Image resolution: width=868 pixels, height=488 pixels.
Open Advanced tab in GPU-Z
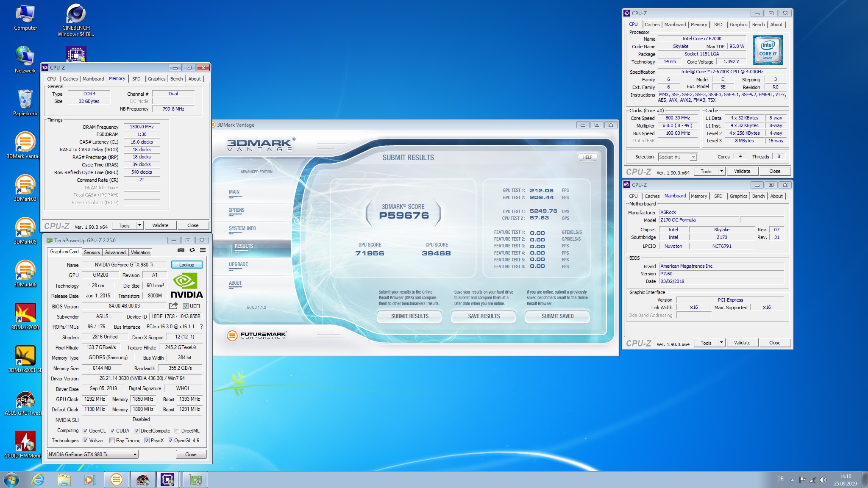click(115, 252)
